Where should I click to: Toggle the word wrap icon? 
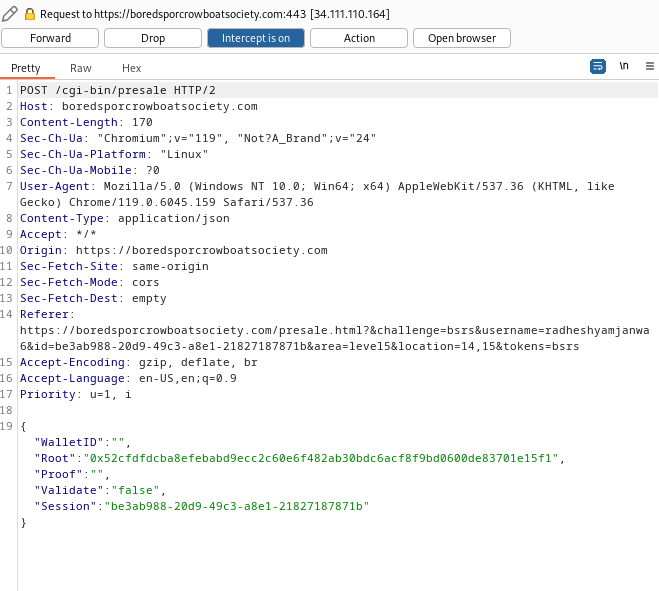pyautogui.click(x=598, y=66)
